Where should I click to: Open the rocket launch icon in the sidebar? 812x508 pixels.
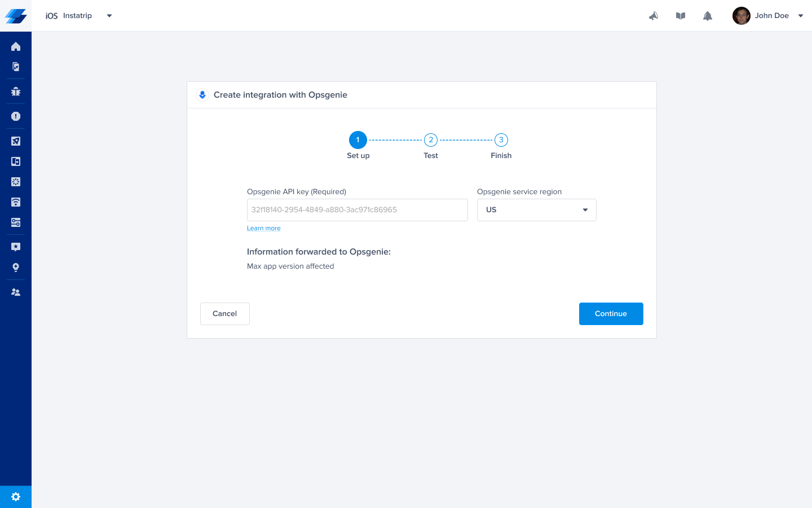[16, 141]
